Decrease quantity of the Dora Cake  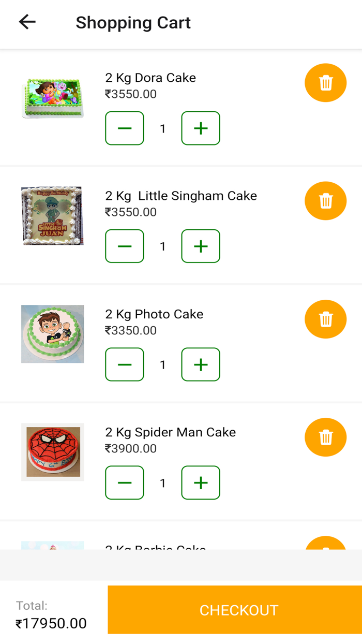124,128
